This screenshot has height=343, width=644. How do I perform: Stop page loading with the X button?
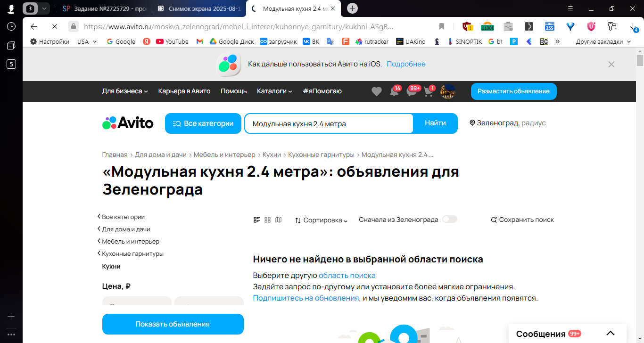coord(54,26)
